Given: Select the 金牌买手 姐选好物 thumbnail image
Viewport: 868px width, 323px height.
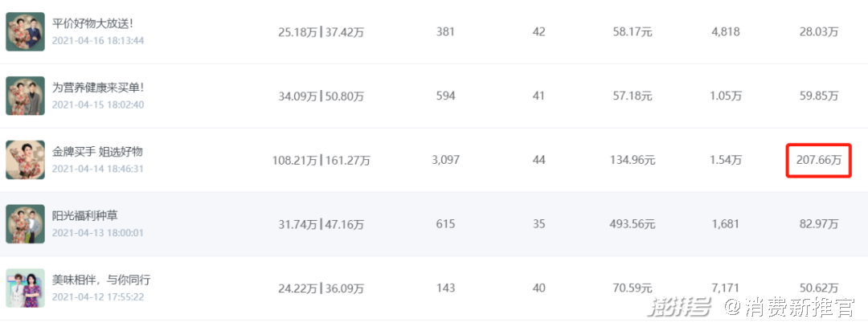Looking at the screenshot, I should pyautogui.click(x=25, y=160).
